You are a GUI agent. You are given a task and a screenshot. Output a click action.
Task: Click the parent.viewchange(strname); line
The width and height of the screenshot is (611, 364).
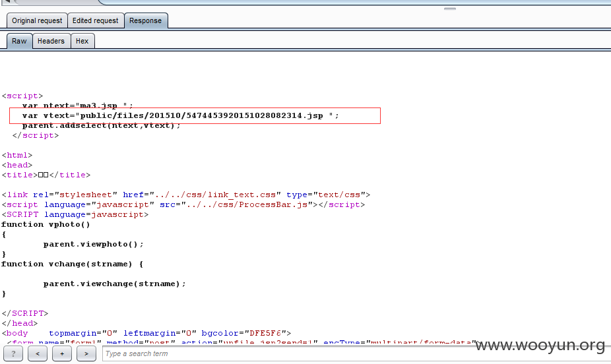(115, 284)
